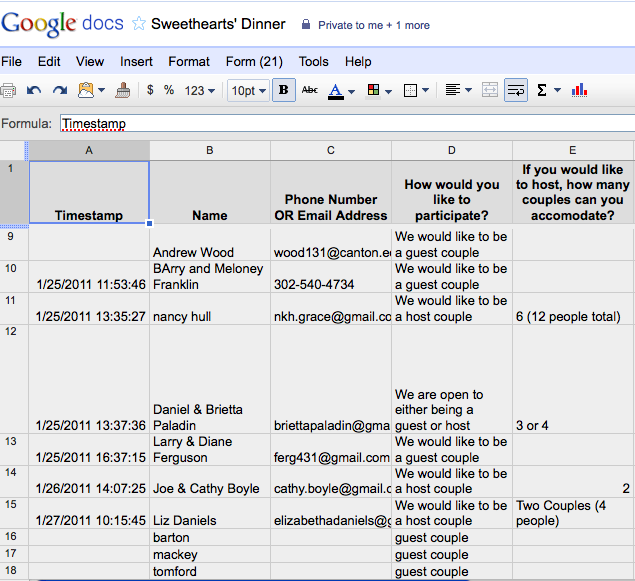
Task: Select row 12 header
Action: click(x=14, y=379)
